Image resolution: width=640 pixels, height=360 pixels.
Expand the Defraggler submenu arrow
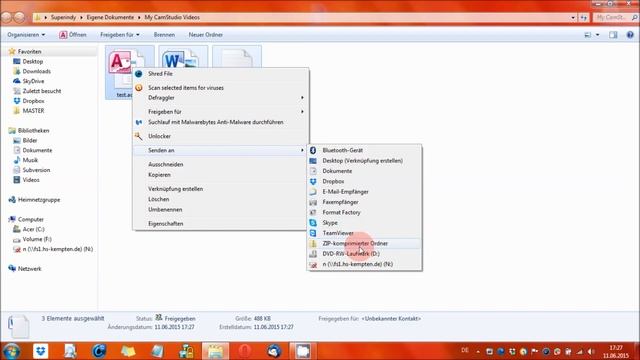pos(302,98)
